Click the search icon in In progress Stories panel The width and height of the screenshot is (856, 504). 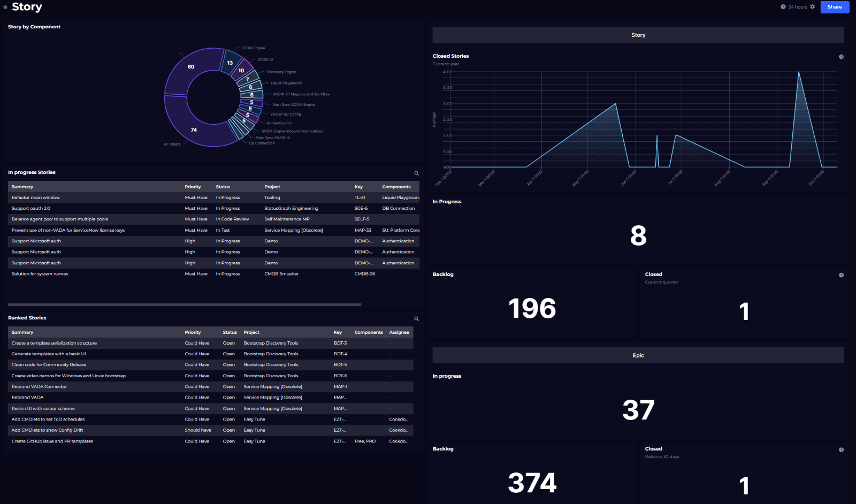pos(416,173)
